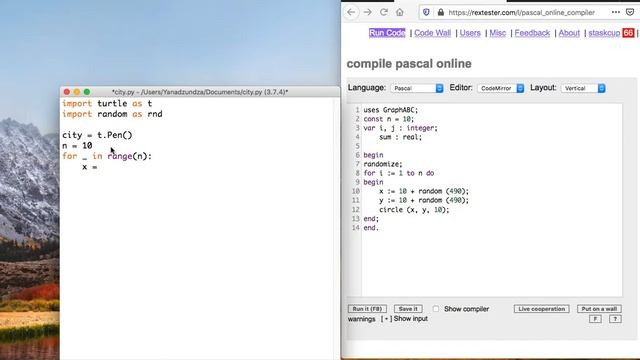Image resolution: width=640 pixels, height=360 pixels.
Task: Maximize the city.py IDLE window
Action: coord(87,92)
